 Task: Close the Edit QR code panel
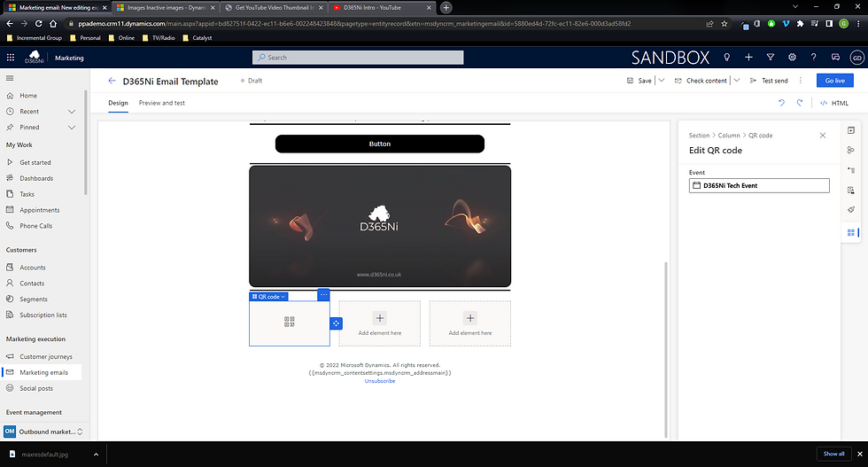(823, 136)
